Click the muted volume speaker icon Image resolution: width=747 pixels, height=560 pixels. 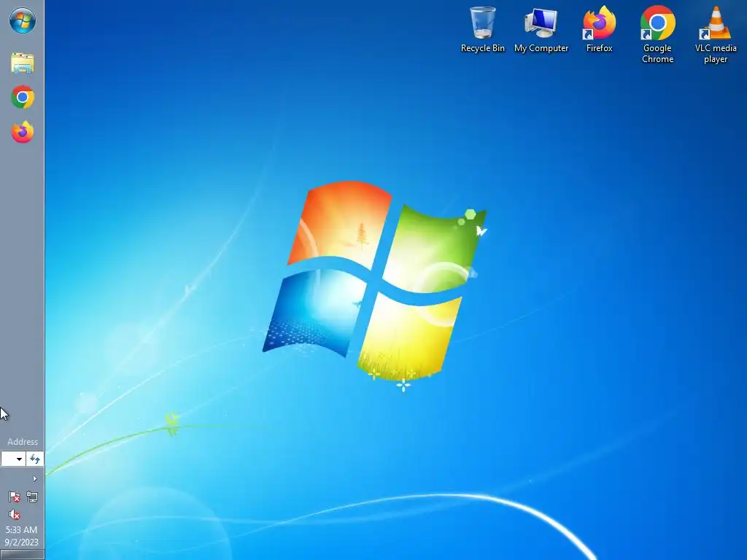click(x=15, y=514)
